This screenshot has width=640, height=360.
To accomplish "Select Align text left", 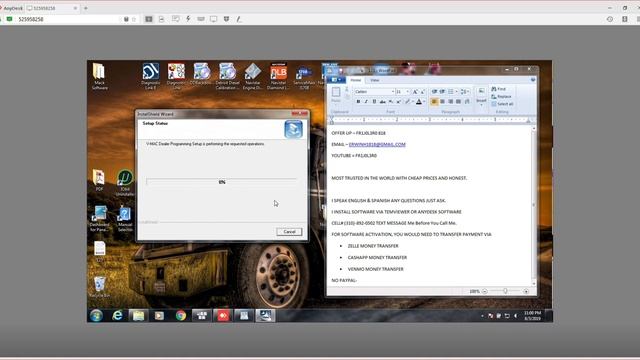I will [434, 101].
